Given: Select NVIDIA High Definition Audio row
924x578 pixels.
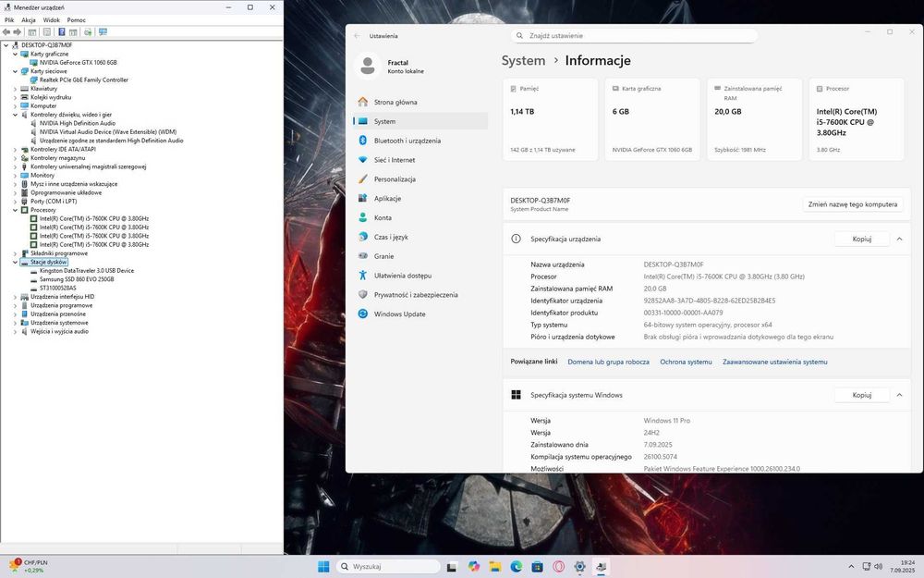Looking at the screenshot, I should click(78, 123).
